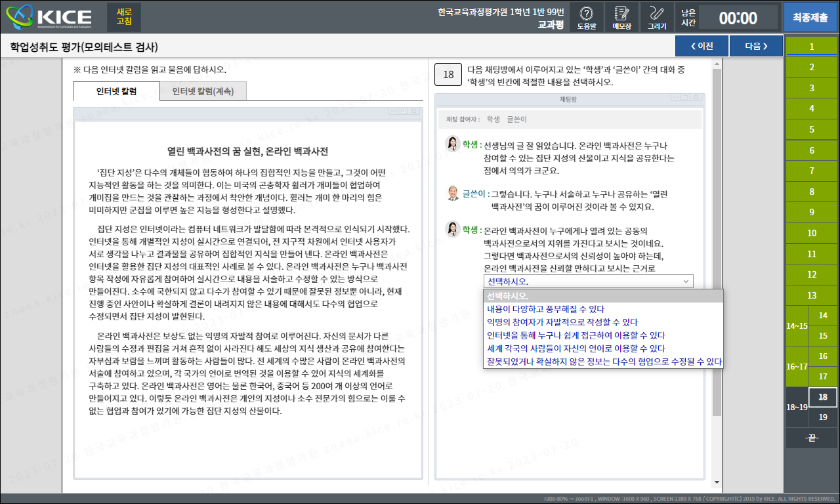Activate the 그리기 drawing tool
The height and width of the screenshot is (504, 840).
tap(656, 17)
